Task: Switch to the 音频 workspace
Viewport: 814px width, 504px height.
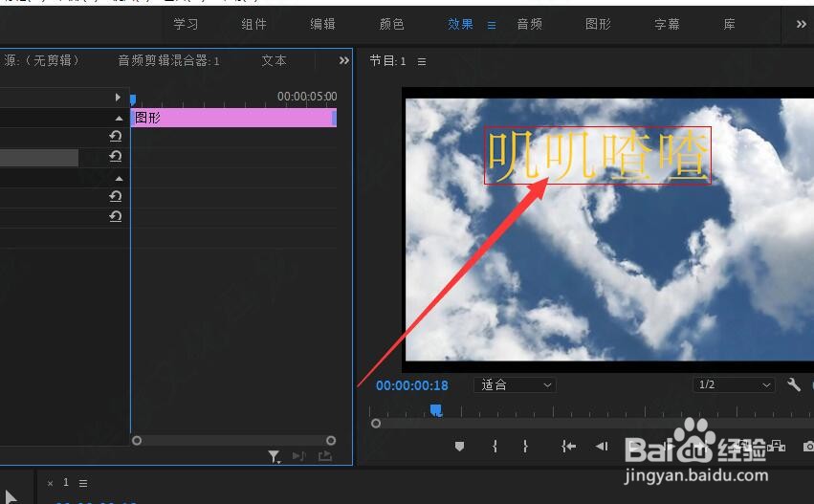Action: pos(530,25)
